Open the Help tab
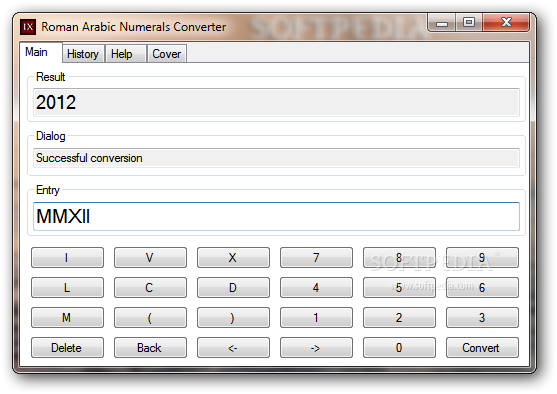This screenshot has height=394, width=557. point(125,54)
